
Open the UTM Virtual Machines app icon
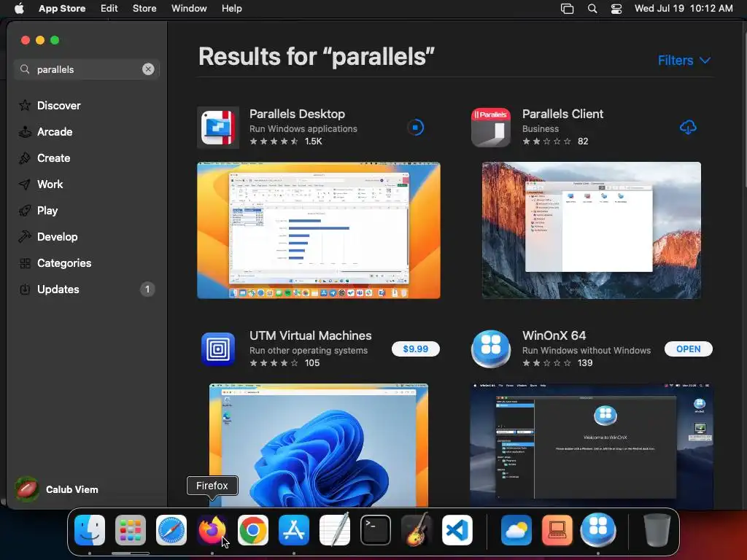(218, 349)
